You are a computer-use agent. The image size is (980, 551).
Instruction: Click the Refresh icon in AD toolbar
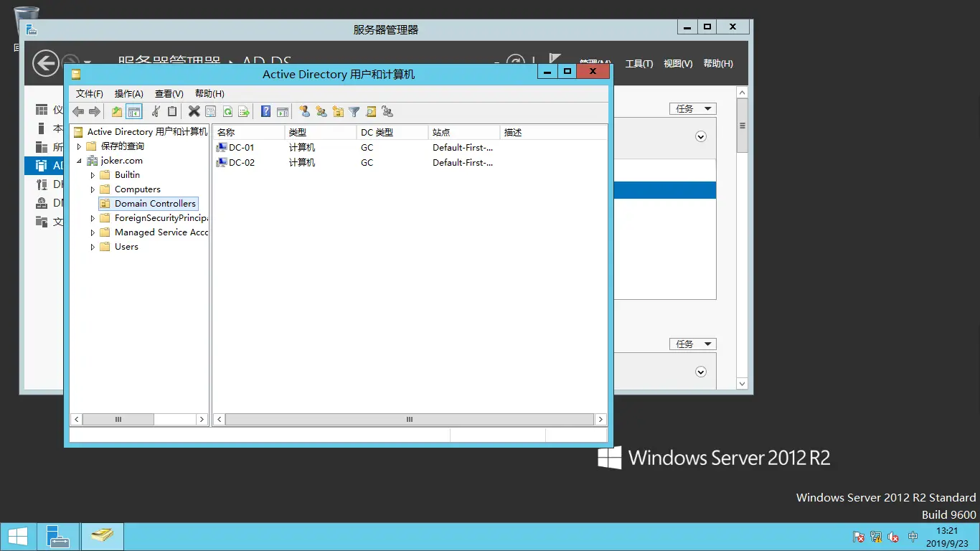[227, 111]
